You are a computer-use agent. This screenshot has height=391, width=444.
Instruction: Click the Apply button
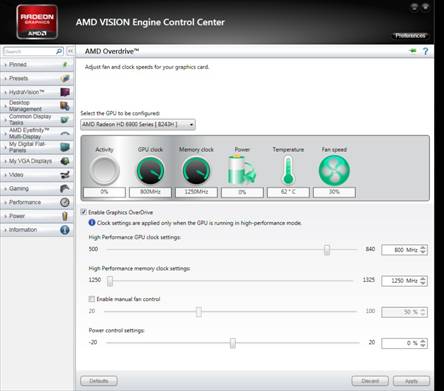click(x=411, y=381)
